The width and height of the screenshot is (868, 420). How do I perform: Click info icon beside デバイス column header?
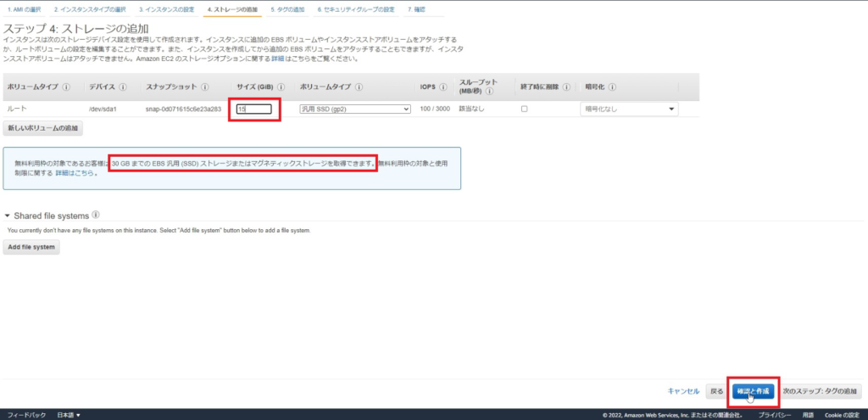tap(123, 87)
